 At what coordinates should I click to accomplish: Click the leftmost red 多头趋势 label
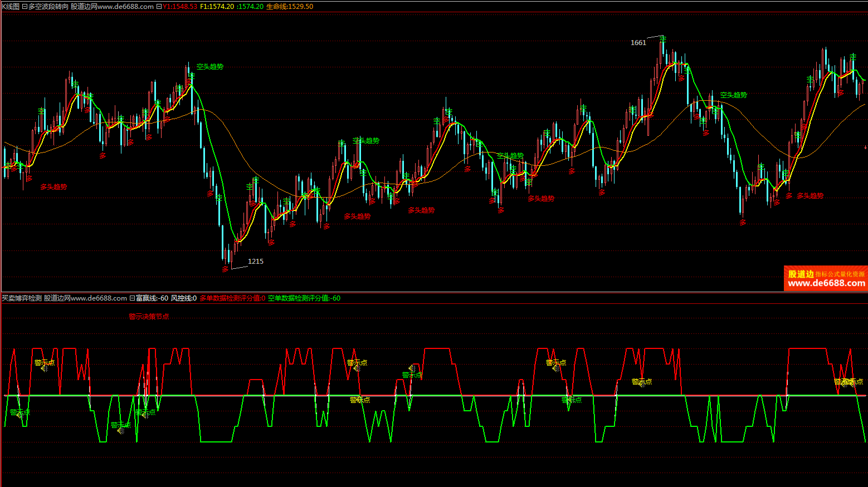pos(53,187)
